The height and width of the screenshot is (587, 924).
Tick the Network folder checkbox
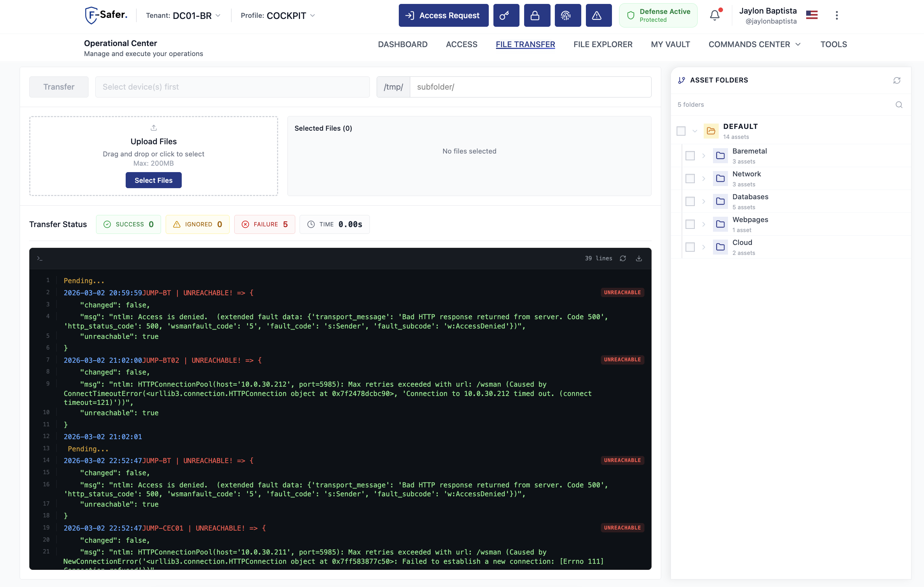pyautogui.click(x=690, y=179)
